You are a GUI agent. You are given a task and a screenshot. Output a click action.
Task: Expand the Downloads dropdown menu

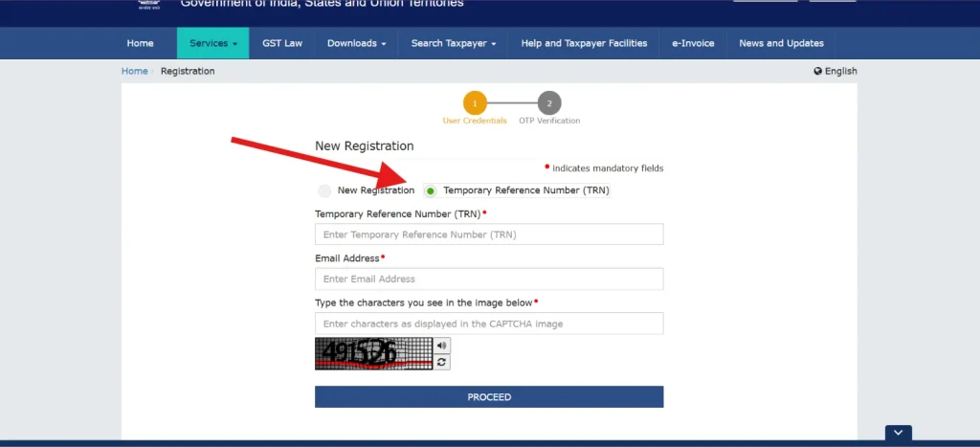click(356, 43)
